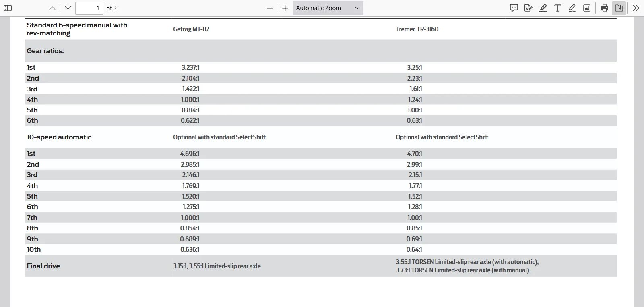Click the manual 1st gear ratio 3.25:1
Image resolution: width=644 pixels, height=307 pixels.
(415, 67)
